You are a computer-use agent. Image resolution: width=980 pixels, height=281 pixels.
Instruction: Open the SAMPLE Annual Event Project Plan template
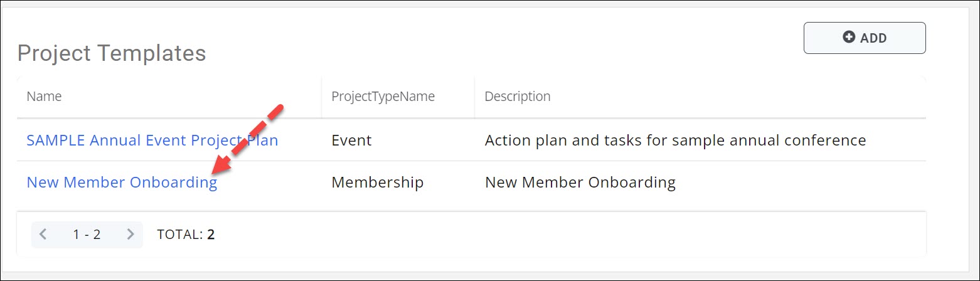(x=152, y=140)
